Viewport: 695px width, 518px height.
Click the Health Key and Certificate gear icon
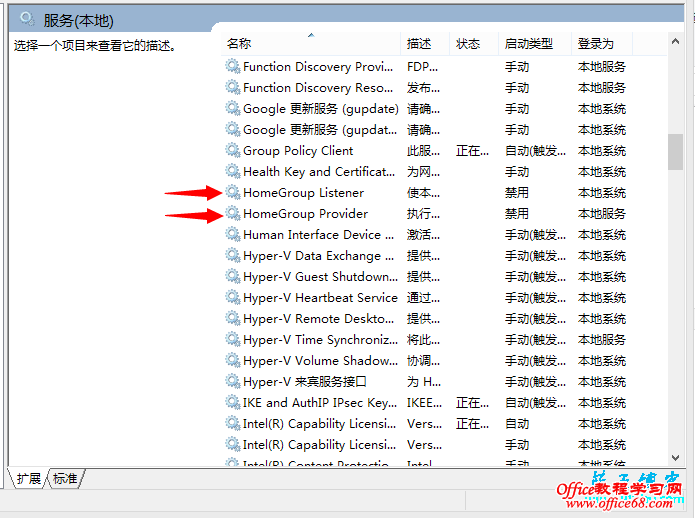coord(233,171)
